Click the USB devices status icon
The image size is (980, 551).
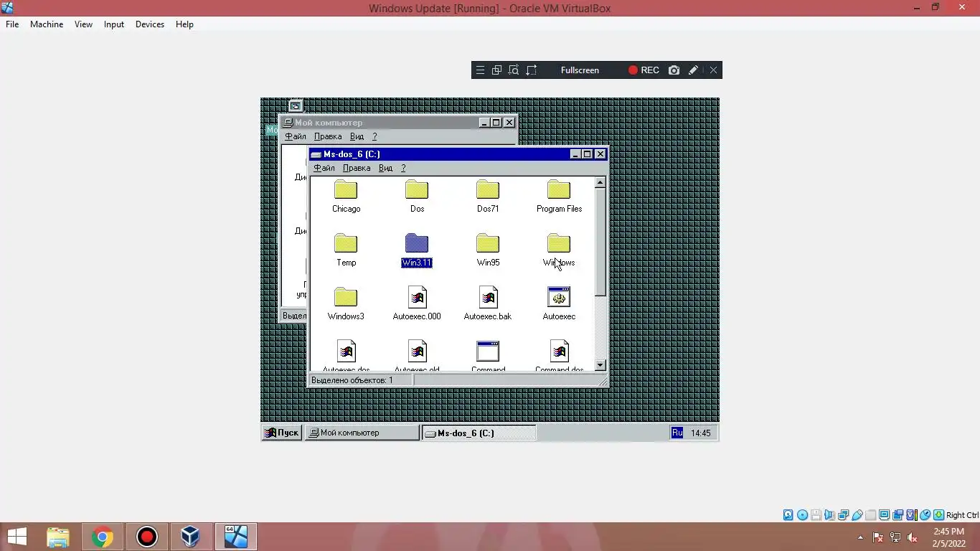coord(857,515)
